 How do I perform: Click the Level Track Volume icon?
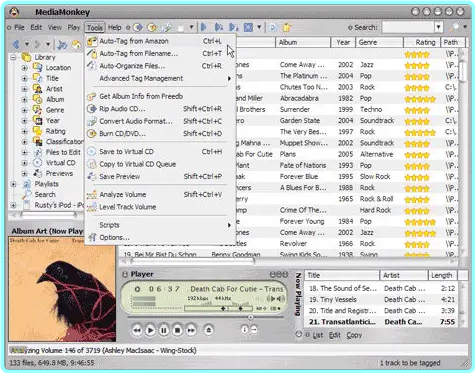(91, 207)
